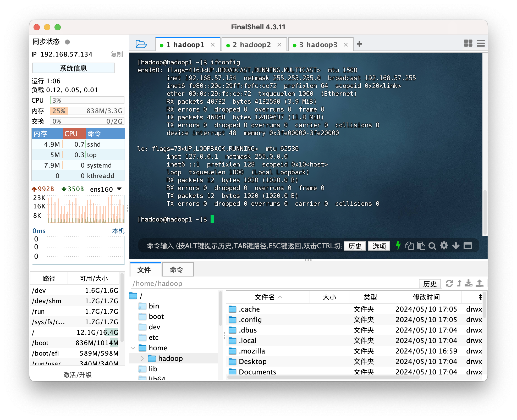Toggle the sync status indicator dot

67,42
